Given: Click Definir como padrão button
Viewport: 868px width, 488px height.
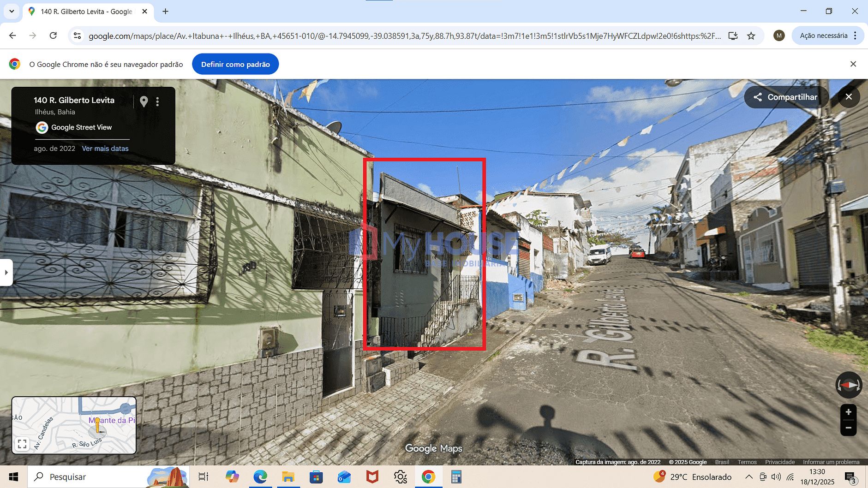Looking at the screenshot, I should [x=235, y=64].
